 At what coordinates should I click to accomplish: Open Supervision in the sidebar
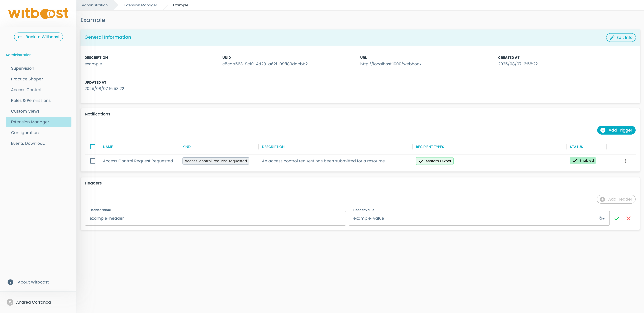click(22, 68)
